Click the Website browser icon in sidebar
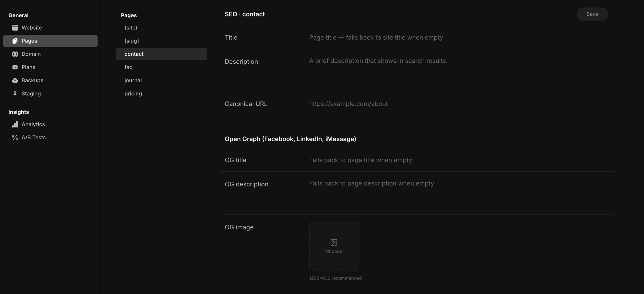The width and height of the screenshot is (644, 294). (15, 28)
